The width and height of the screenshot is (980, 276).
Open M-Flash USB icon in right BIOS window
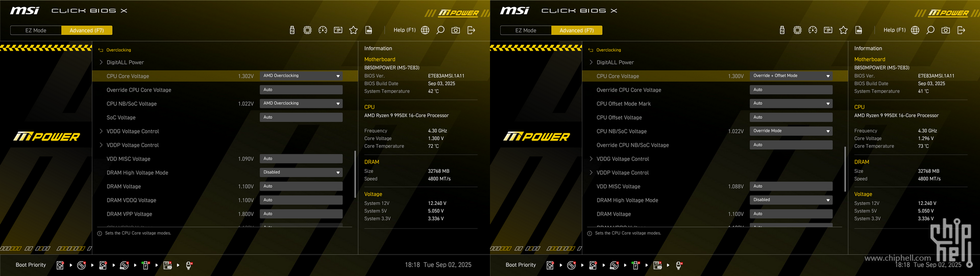pos(782,30)
